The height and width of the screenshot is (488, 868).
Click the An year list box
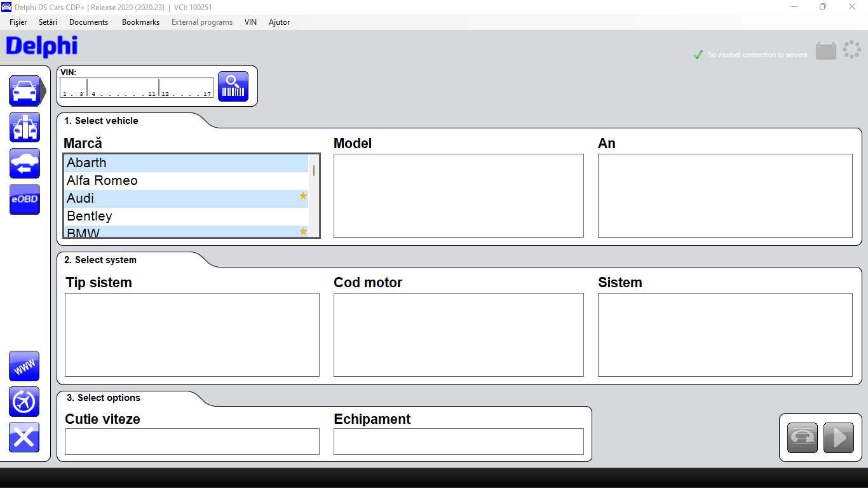pyautogui.click(x=725, y=196)
